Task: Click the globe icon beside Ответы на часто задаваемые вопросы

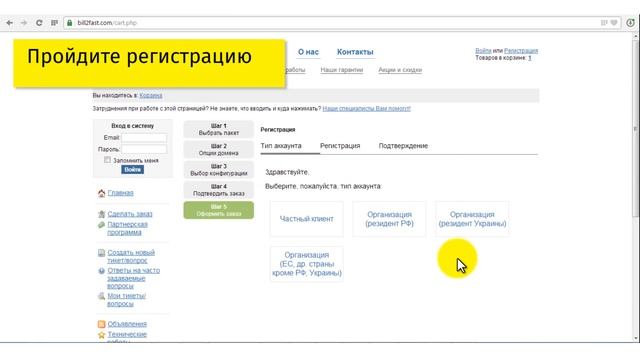Action: pos(102,271)
